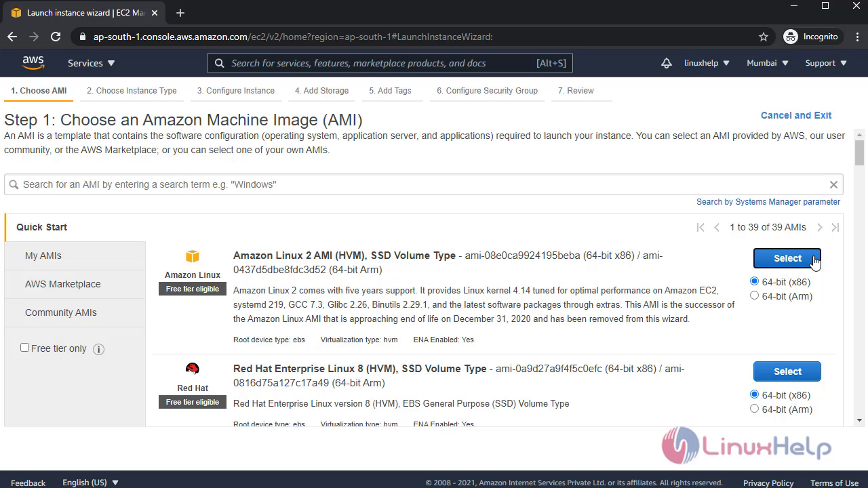Open the Feedback link in footer

28,483
